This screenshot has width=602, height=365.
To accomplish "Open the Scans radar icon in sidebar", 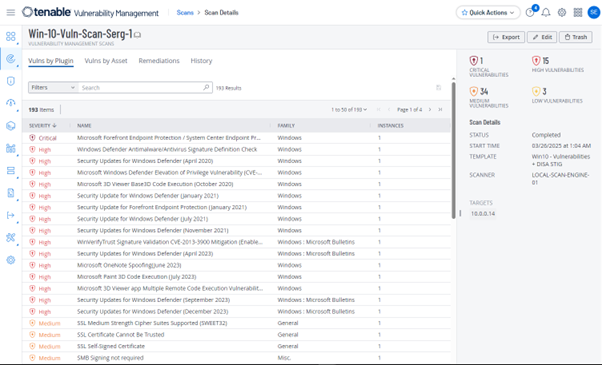I will (11, 59).
